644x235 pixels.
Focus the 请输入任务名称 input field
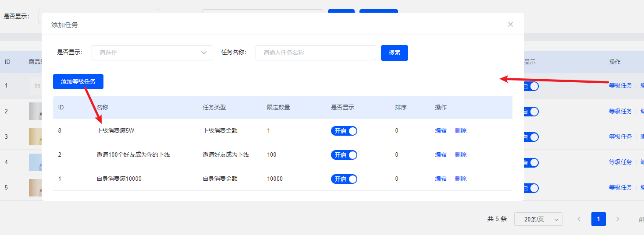(x=316, y=53)
